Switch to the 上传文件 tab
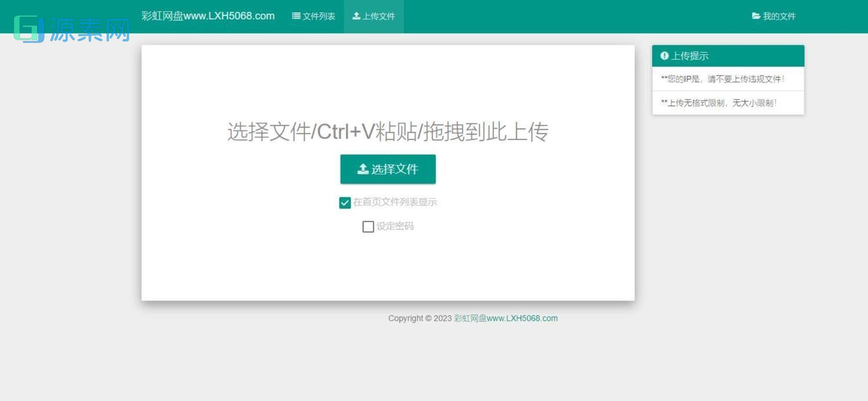The height and width of the screenshot is (401, 868). (x=374, y=16)
